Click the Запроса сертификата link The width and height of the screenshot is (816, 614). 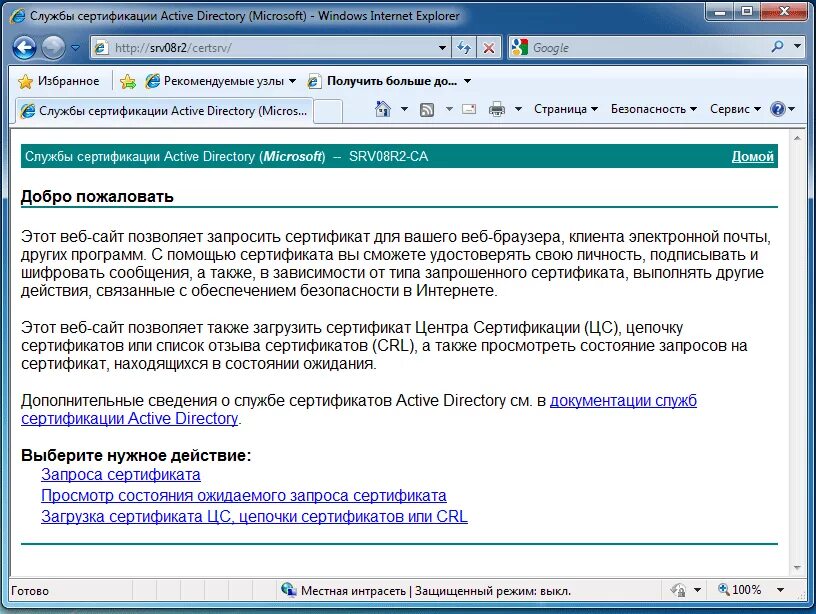(121, 475)
